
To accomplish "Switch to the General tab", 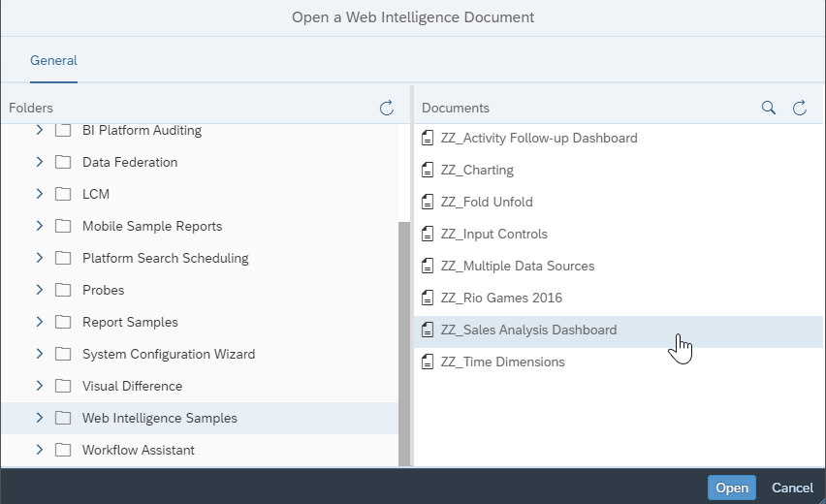I will [x=53, y=60].
